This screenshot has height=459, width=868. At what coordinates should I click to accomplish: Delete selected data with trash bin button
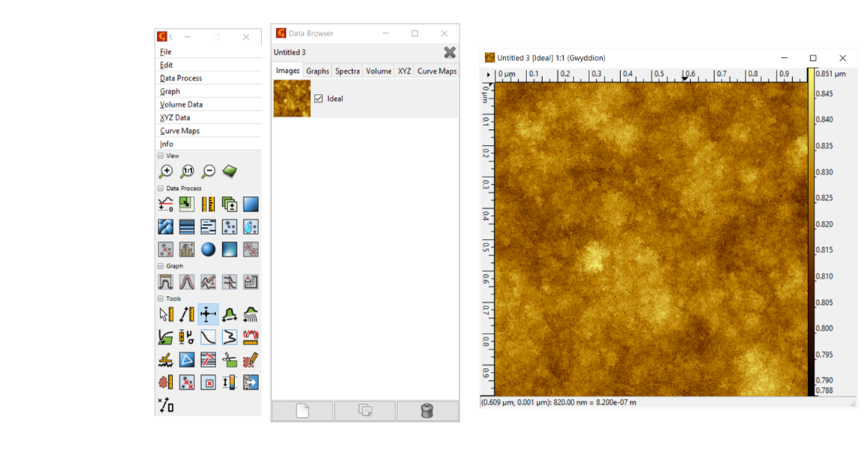[x=427, y=410]
